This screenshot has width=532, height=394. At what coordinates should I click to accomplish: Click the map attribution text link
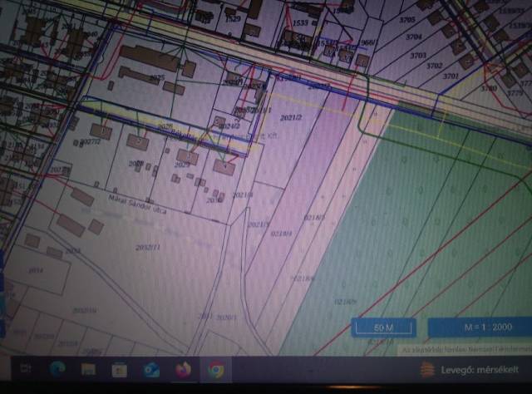[465, 349]
